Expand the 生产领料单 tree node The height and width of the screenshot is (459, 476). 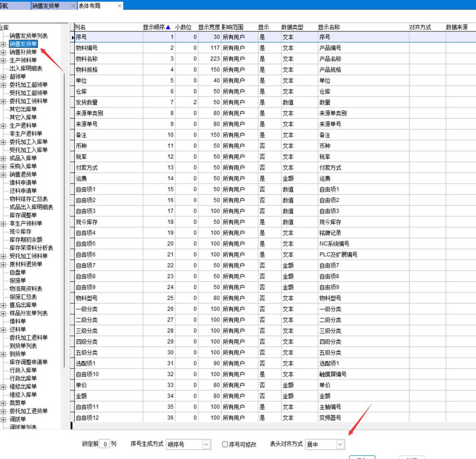(3, 60)
